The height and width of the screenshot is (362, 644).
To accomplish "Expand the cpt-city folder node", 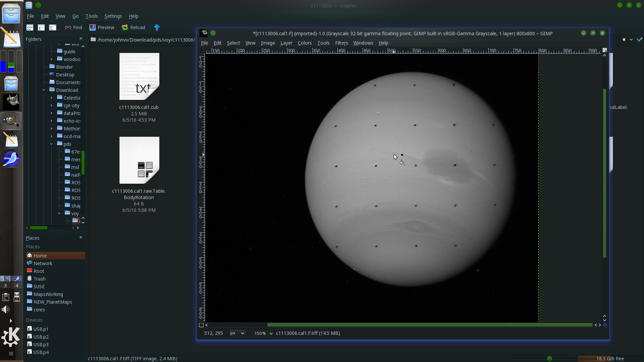I will 52,106.
